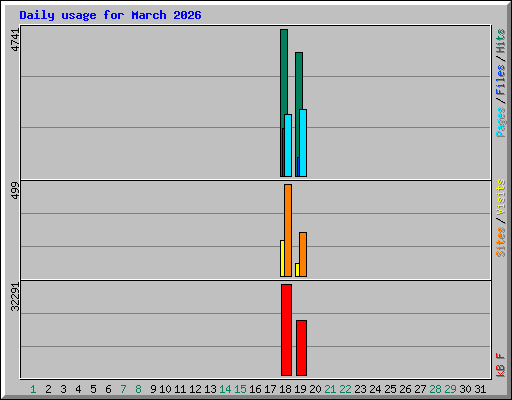The image size is (512, 400).
Task: Click day 23 on the x-axis
Action: (360, 389)
